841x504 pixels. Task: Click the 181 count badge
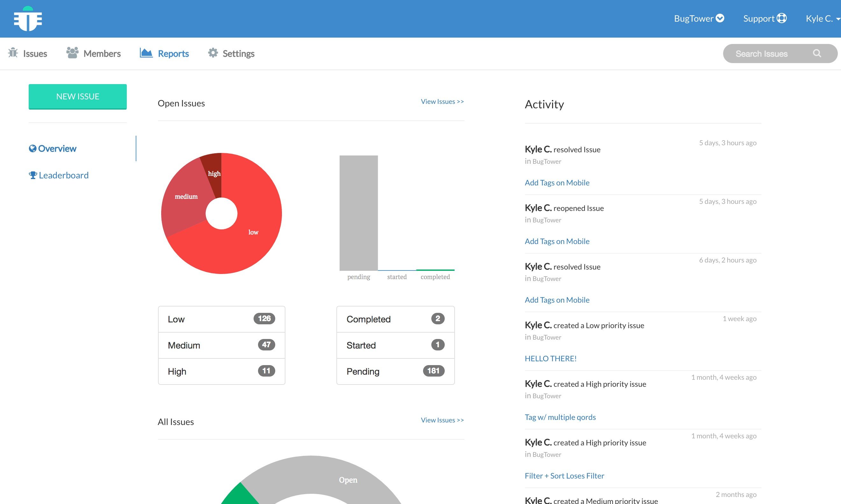click(x=434, y=371)
